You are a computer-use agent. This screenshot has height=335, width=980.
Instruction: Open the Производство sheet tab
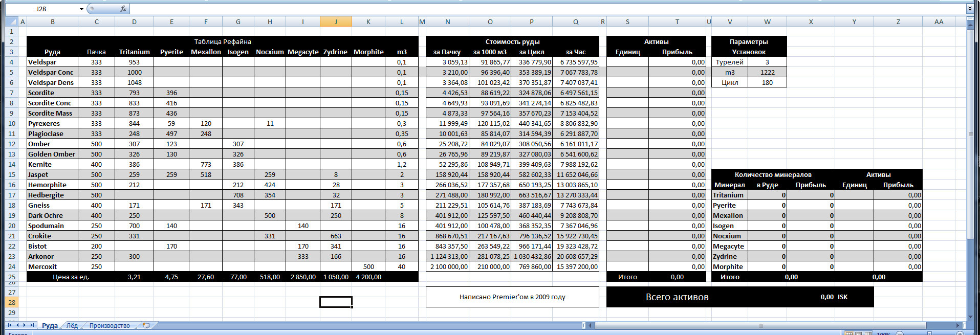110,325
